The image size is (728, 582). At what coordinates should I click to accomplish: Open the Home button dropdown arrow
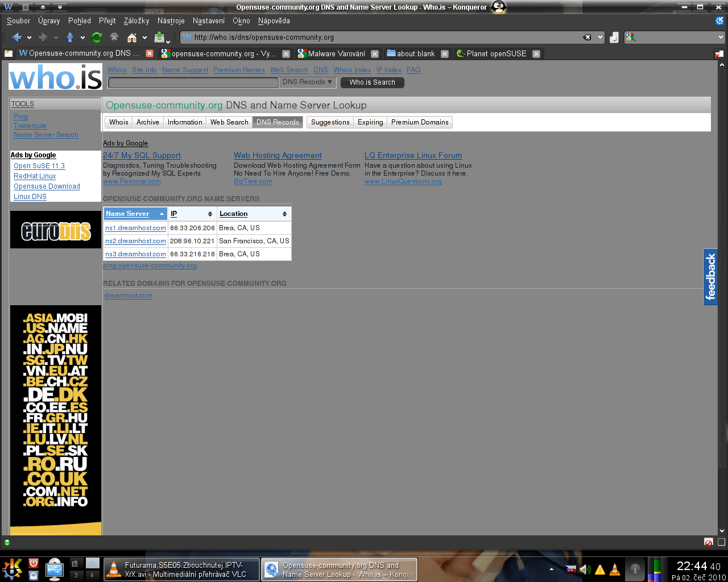[144, 38]
